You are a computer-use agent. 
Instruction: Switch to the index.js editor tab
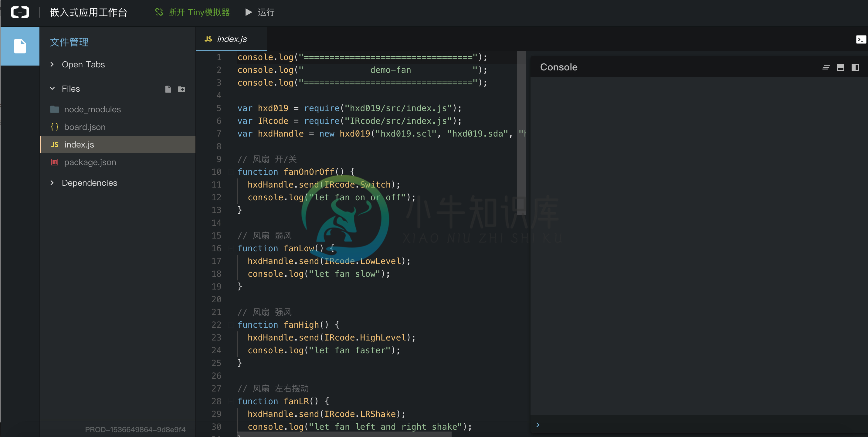(231, 39)
